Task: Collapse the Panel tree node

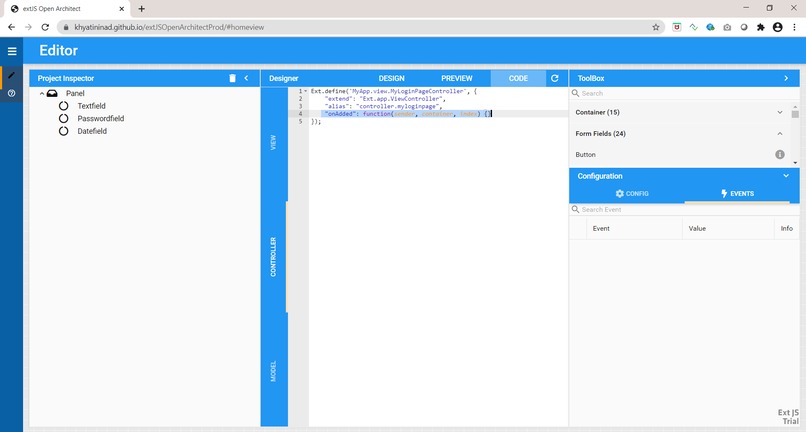Action: pos(42,94)
